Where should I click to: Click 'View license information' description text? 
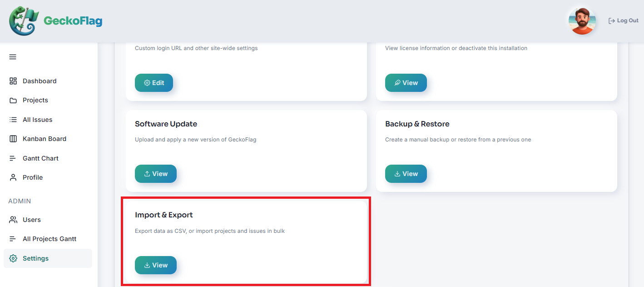pos(456,48)
